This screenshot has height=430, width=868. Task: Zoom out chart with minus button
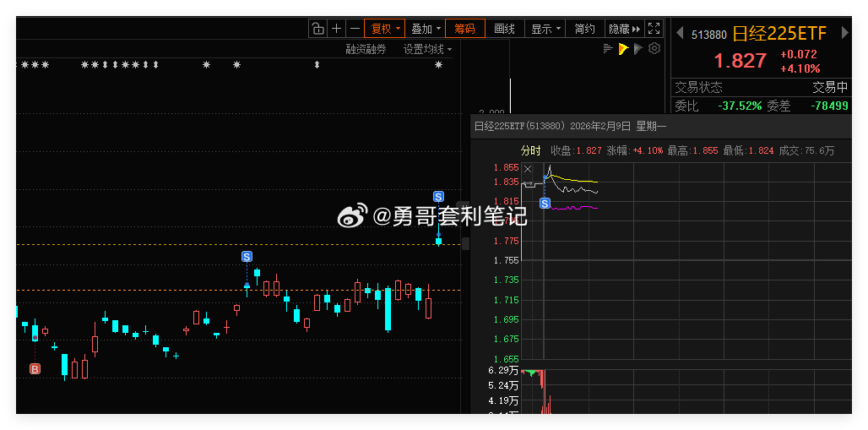[x=355, y=29]
